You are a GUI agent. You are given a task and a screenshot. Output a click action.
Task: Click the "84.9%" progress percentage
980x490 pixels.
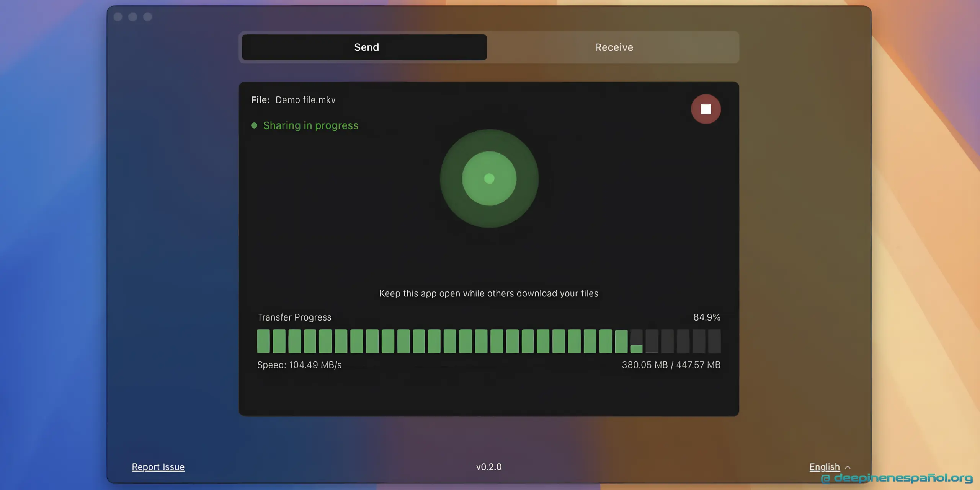tap(707, 317)
